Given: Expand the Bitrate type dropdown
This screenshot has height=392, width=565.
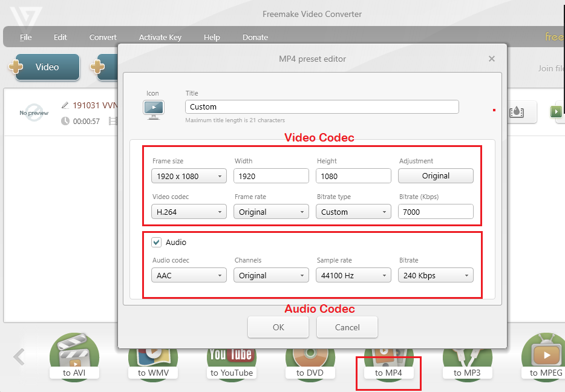Looking at the screenshot, I should pos(353,212).
